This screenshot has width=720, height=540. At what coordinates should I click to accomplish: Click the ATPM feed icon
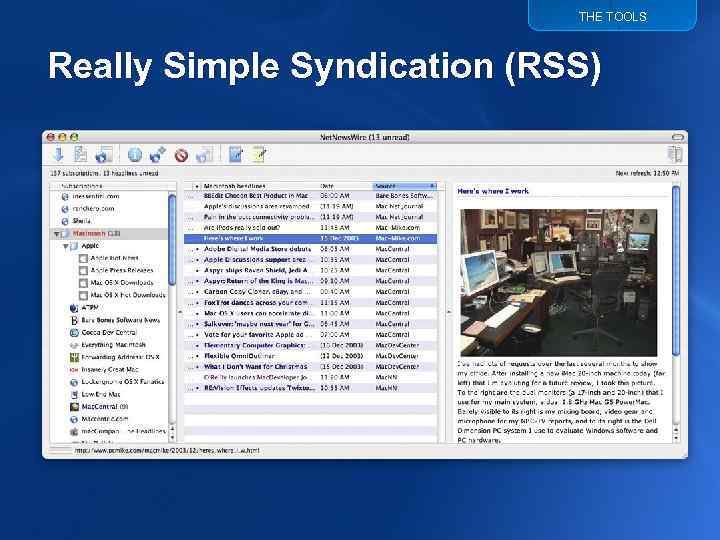[x=74, y=308]
